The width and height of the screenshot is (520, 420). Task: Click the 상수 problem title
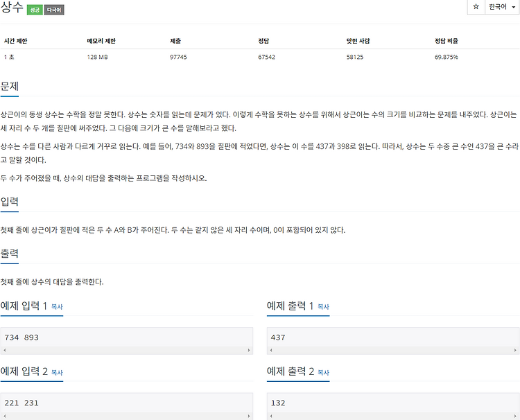(x=12, y=8)
